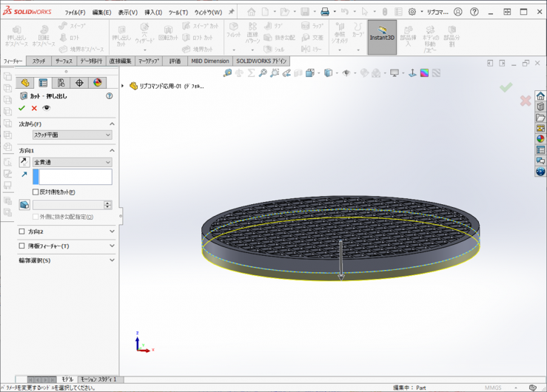
Task: Click the draft on/off icon button
Action: pos(24,205)
